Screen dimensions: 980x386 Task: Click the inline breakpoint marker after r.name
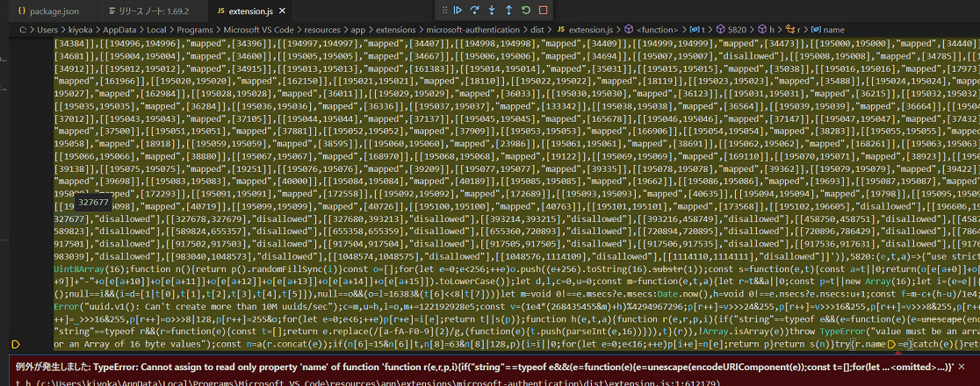tap(891, 344)
